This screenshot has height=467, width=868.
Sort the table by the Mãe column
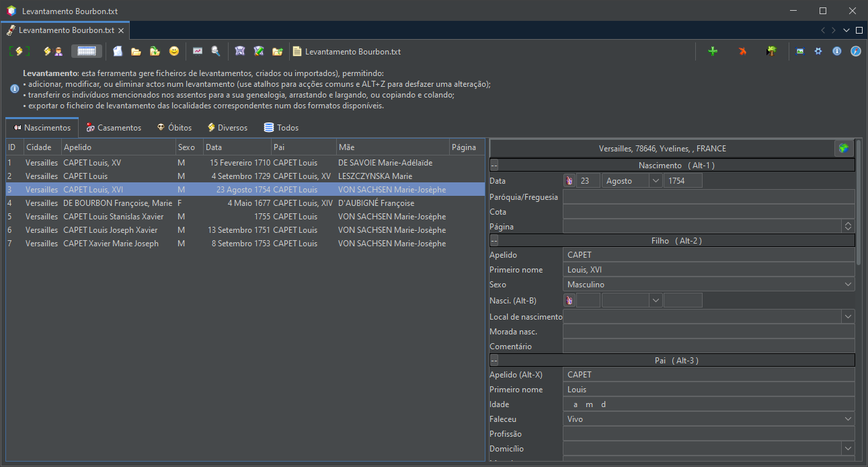(x=393, y=147)
